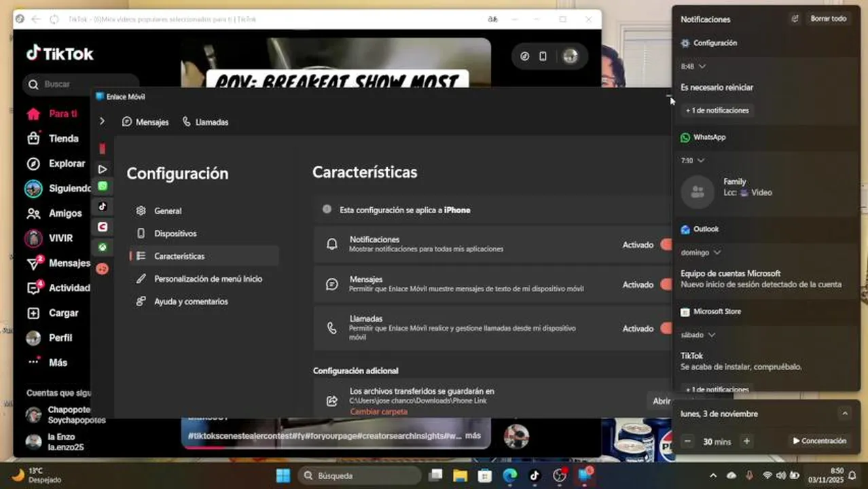The height and width of the screenshot is (489, 868).
Task: Select General in Configuración list
Action: [x=204, y=211]
